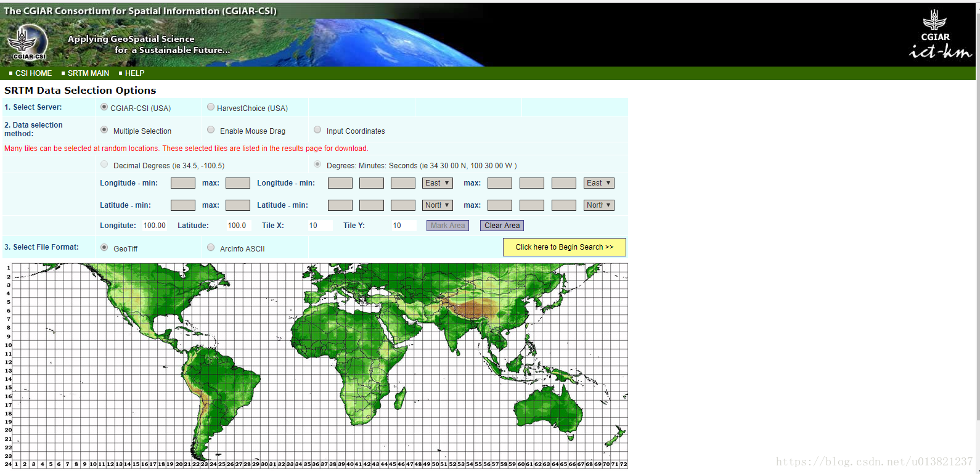Click the Latitude readout showing 100.0
Image resolution: width=980 pixels, height=474 pixels.
click(238, 226)
